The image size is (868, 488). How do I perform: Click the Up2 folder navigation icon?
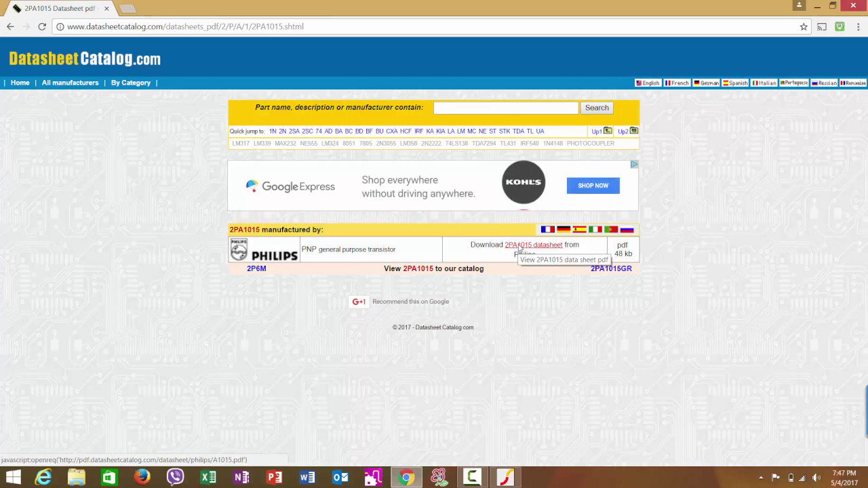tap(634, 131)
